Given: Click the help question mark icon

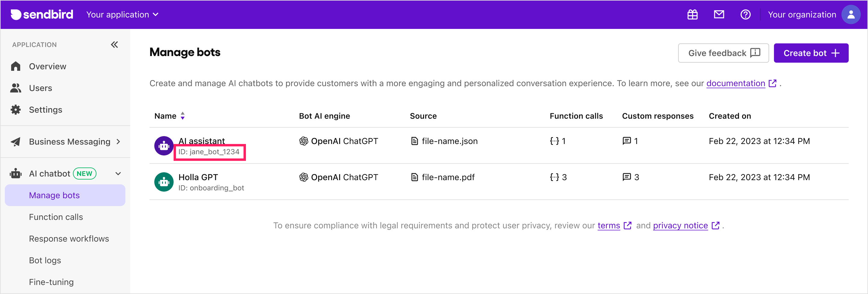Looking at the screenshot, I should 745,14.
